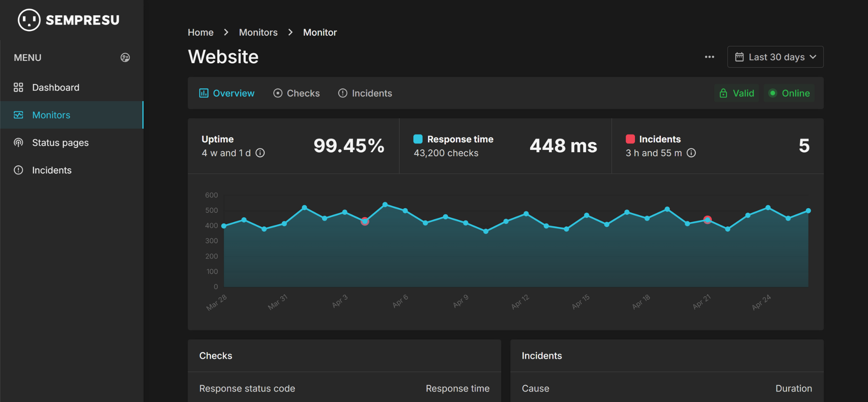Click the theme palette icon beside MENU

coord(125,58)
